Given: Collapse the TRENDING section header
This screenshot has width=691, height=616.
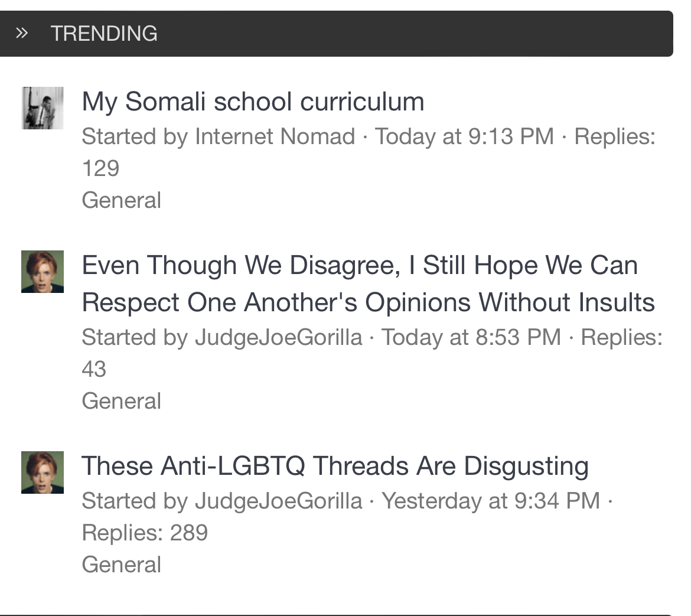Looking at the screenshot, I should point(337,34).
